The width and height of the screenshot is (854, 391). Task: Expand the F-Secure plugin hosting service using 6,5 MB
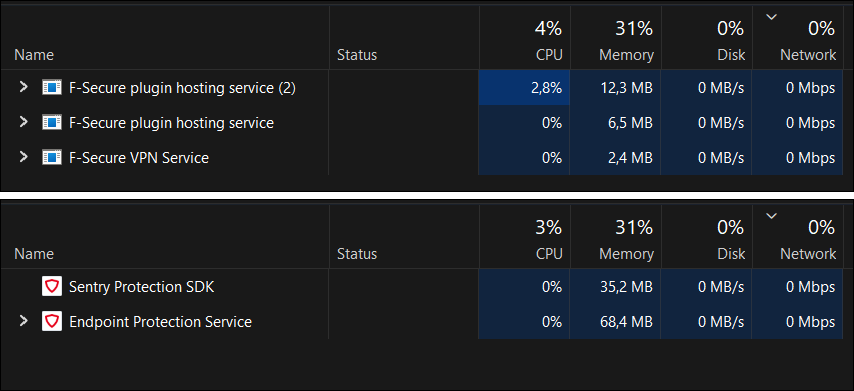tap(23, 122)
